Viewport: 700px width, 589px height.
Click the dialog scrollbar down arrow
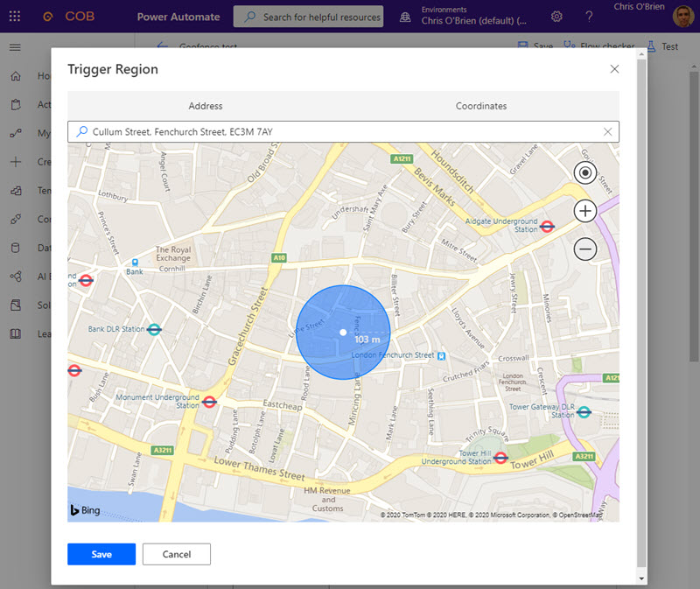(641, 578)
